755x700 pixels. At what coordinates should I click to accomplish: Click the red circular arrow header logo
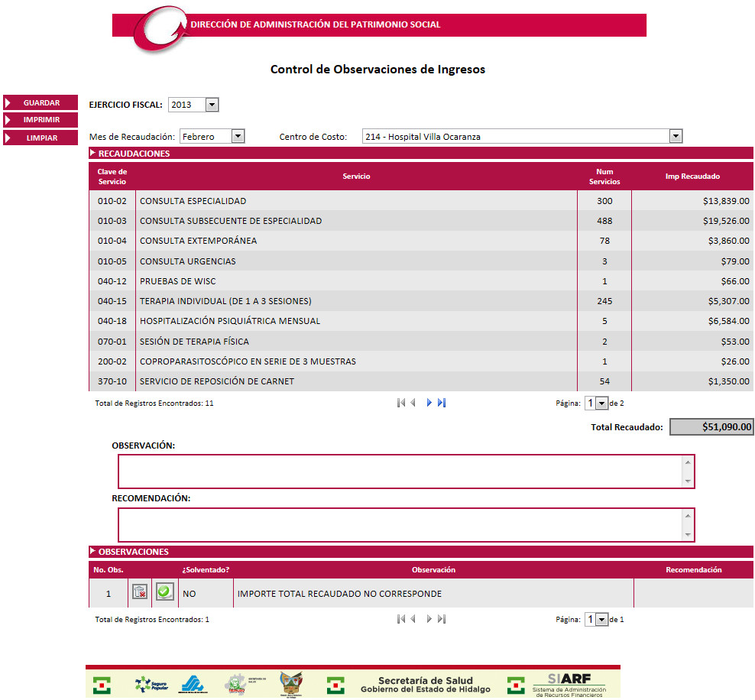point(160,28)
